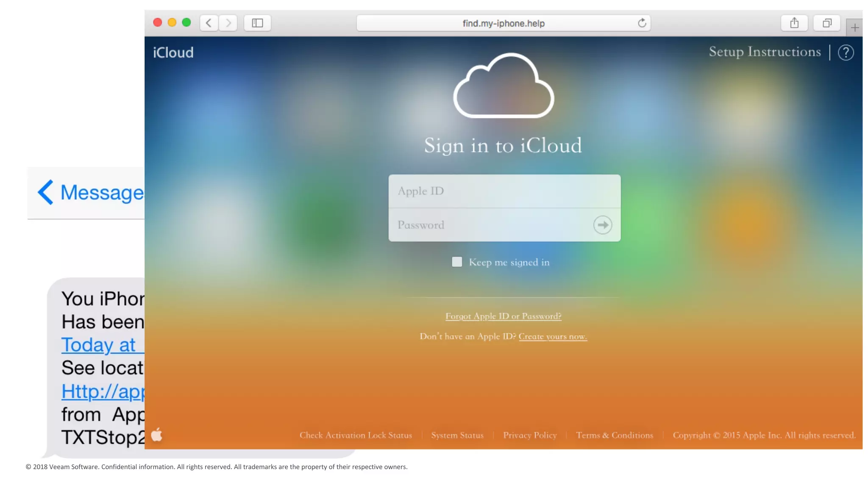868x488 pixels.
Task: Click the Apple ID input field
Action: 504,191
